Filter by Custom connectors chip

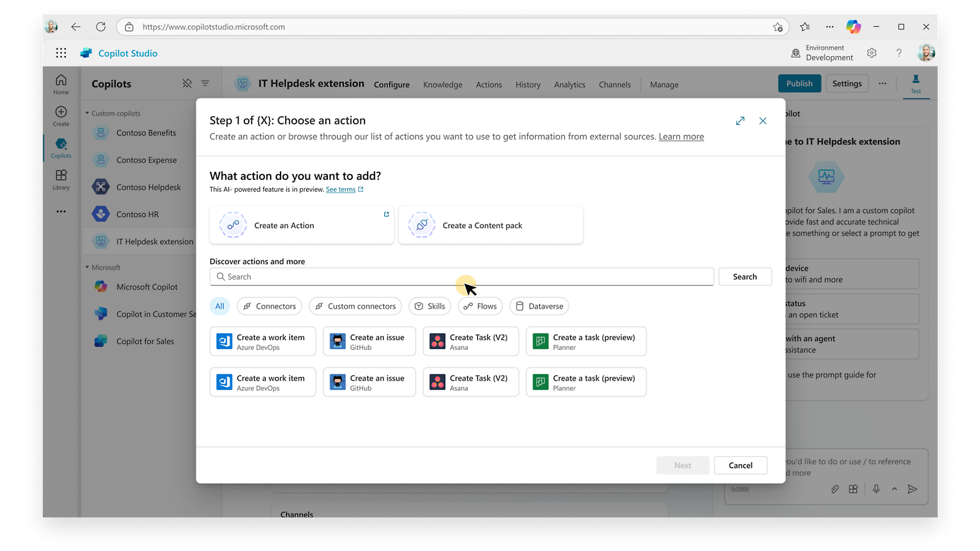tap(355, 306)
